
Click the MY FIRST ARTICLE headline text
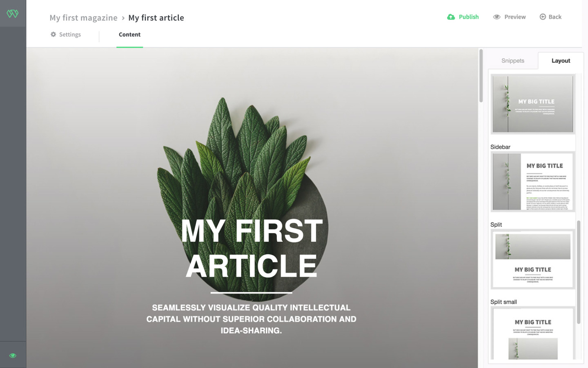(251, 248)
